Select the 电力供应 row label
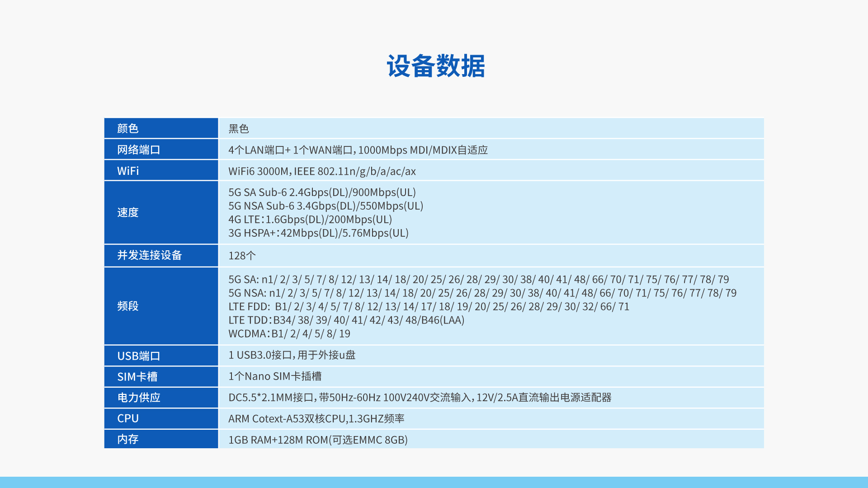The width and height of the screenshot is (868, 488). tap(138, 398)
